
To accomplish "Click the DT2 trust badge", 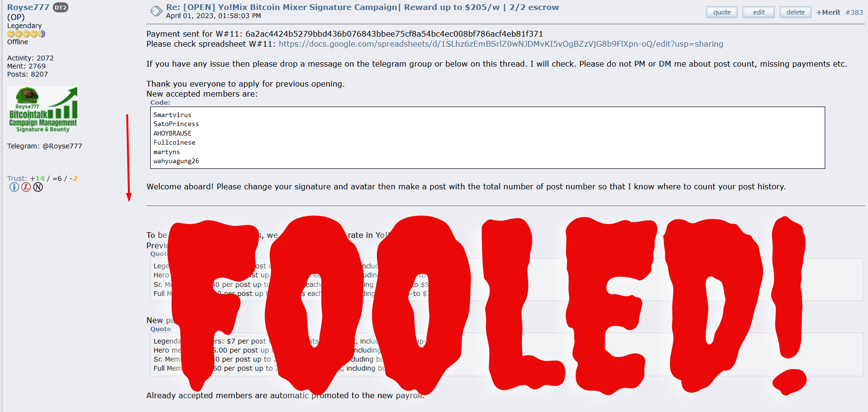I will (x=60, y=8).
